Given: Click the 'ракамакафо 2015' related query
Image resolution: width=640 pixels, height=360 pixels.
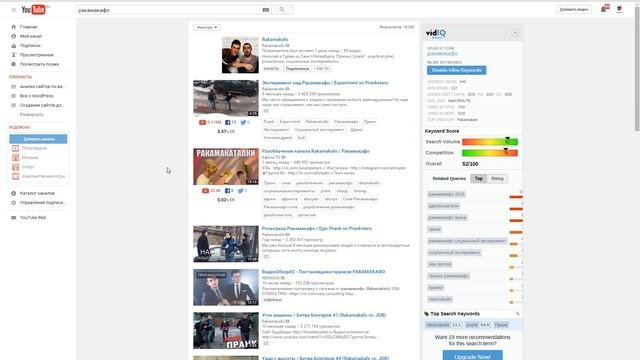Looking at the screenshot, I should 447,194.
